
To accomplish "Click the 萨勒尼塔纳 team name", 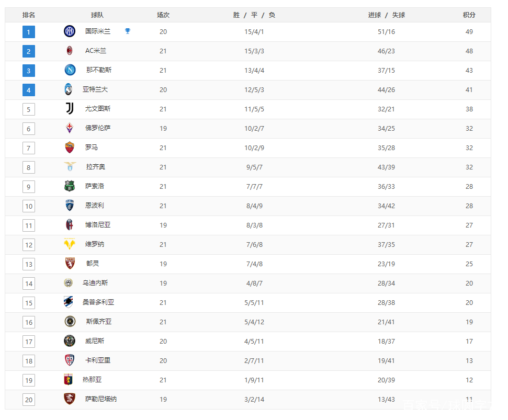I will point(101,399).
